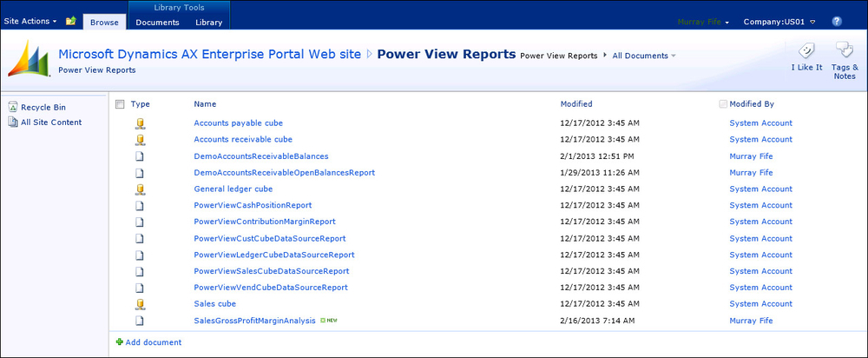
Task: Expand the Company:US01 selector
Action: point(779,23)
